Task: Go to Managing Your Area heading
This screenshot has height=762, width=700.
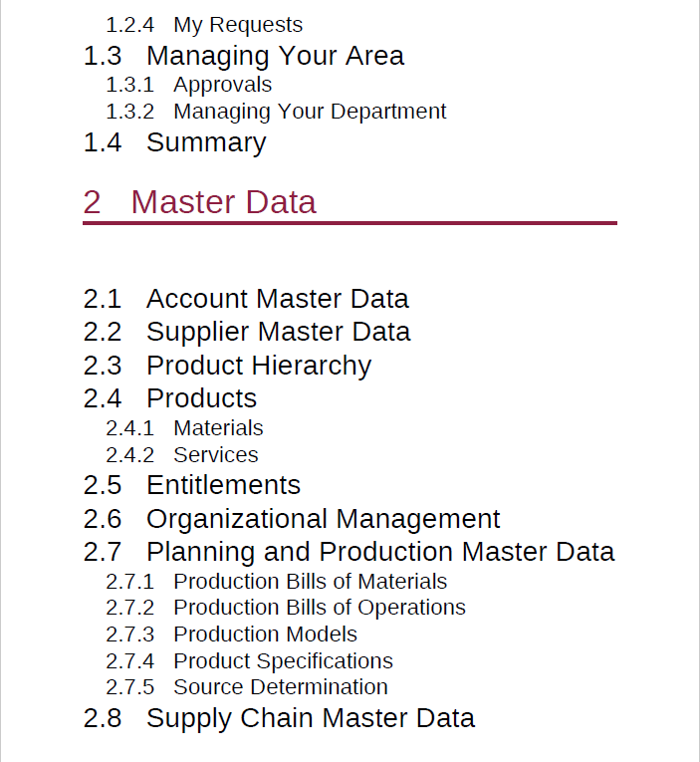Action: click(275, 56)
